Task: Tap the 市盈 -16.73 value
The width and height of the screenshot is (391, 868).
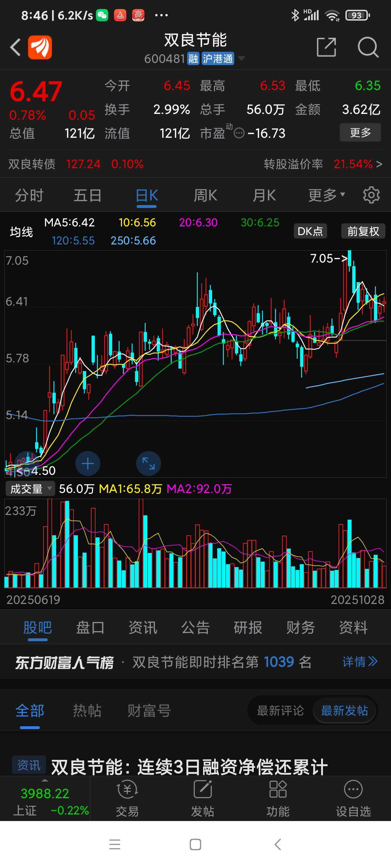Action: [266, 133]
